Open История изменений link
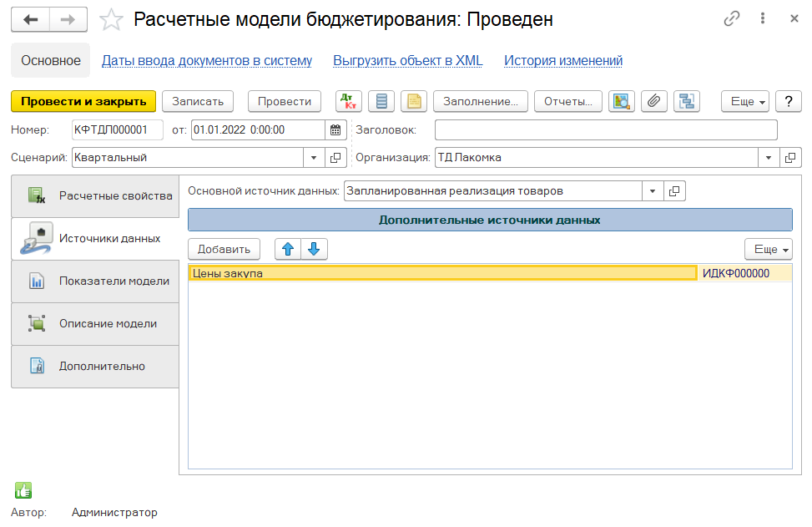Image resolution: width=812 pixels, height=527 pixels. pos(562,60)
